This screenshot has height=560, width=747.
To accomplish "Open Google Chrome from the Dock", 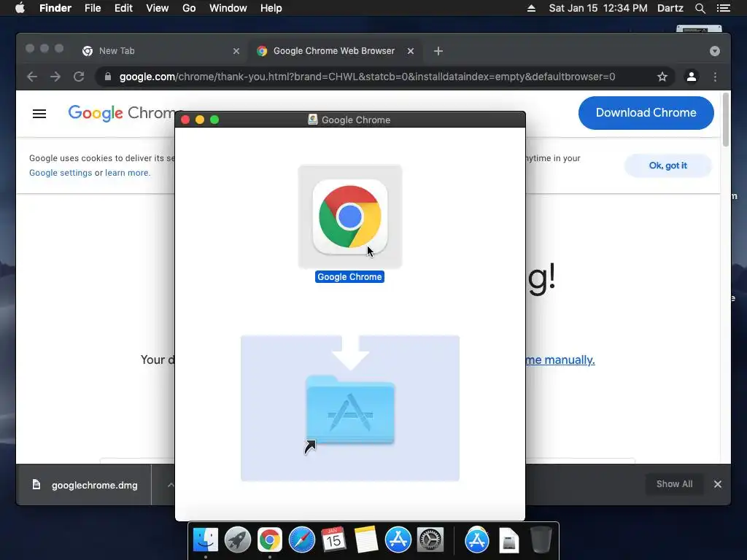I will point(270,540).
